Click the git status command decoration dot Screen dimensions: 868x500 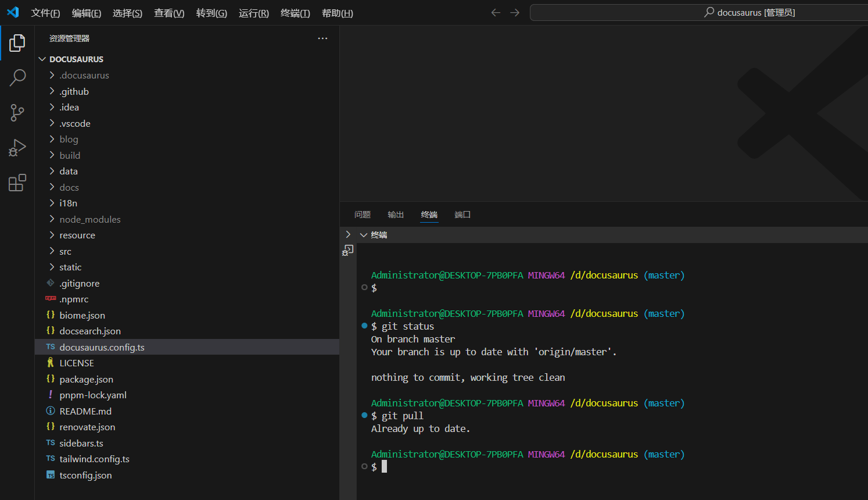coord(364,326)
